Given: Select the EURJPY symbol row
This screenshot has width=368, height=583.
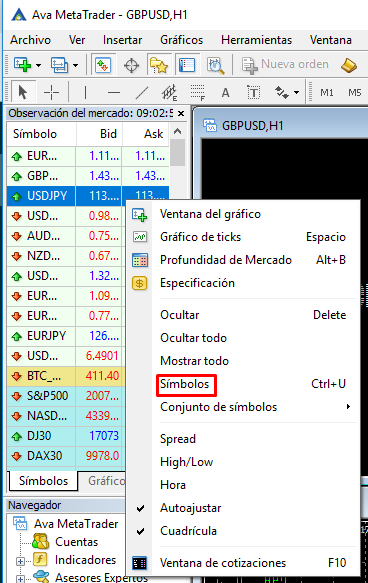Looking at the screenshot, I should (67, 336).
